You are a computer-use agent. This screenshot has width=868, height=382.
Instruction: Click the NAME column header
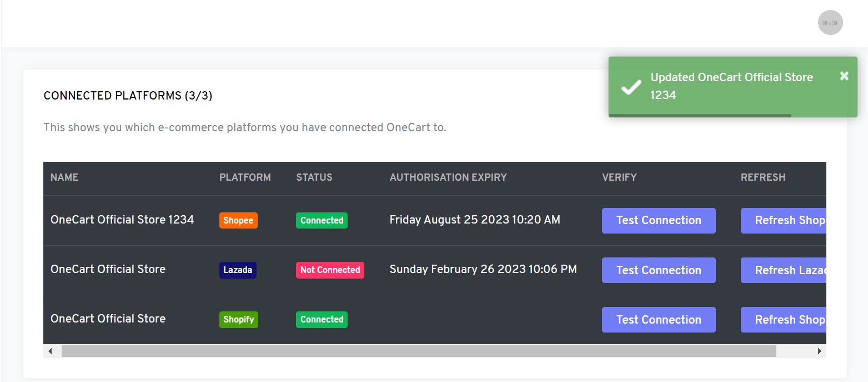coord(64,177)
